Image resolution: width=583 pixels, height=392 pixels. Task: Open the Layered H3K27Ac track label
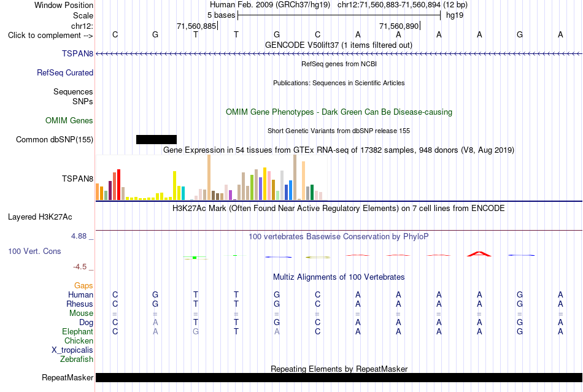(40, 217)
